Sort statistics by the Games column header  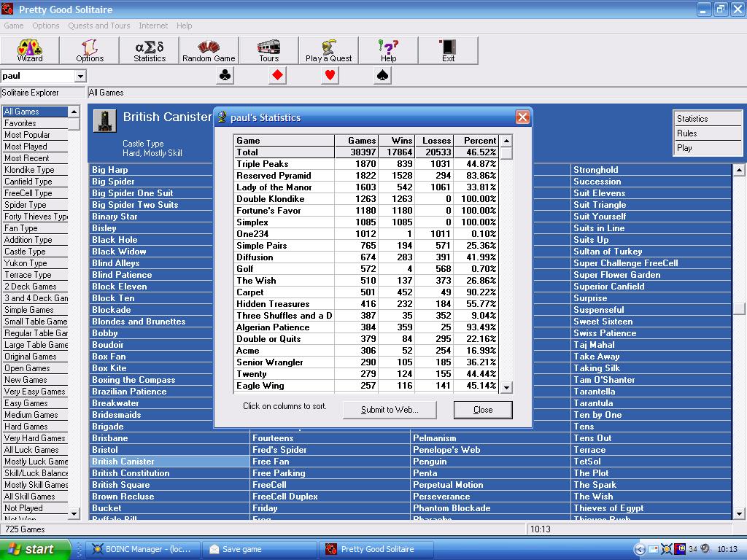pyautogui.click(x=357, y=141)
